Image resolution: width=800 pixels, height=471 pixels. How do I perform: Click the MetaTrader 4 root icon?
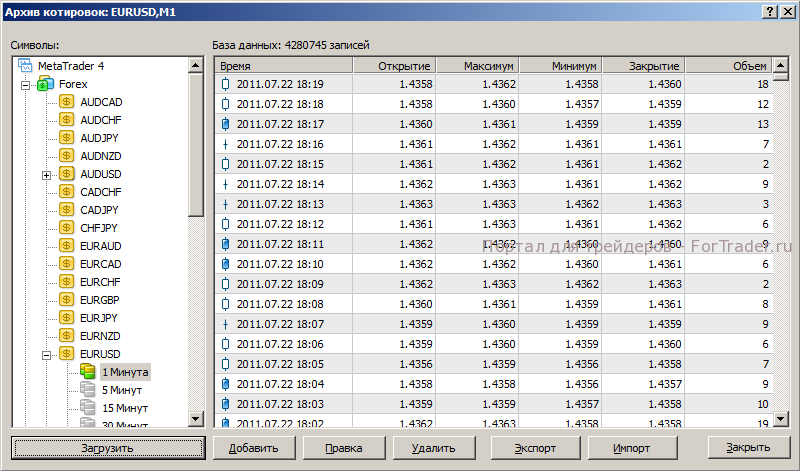pyautogui.click(x=25, y=65)
